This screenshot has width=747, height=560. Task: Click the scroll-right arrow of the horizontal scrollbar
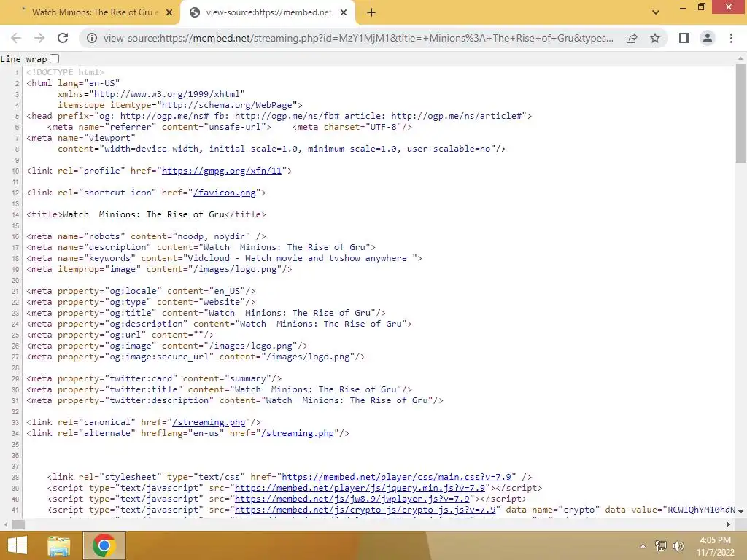[x=729, y=525]
